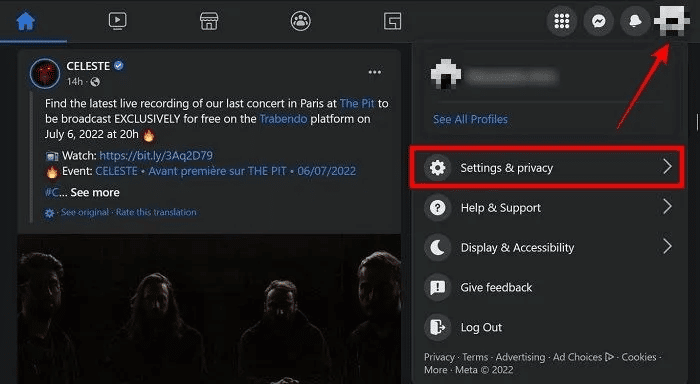The width and height of the screenshot is (700, 384).
Task: Open the bit.ly/3Aq2D79 watch link
Action: click(156, 155)
